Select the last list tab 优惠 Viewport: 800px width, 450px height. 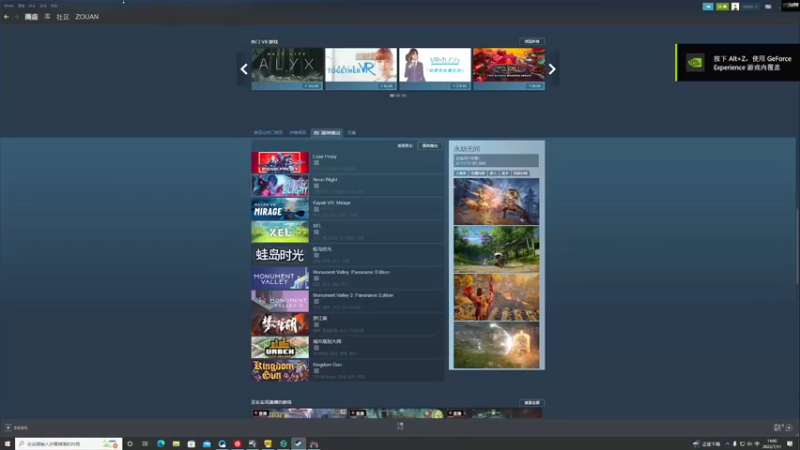tap(352, 133)
